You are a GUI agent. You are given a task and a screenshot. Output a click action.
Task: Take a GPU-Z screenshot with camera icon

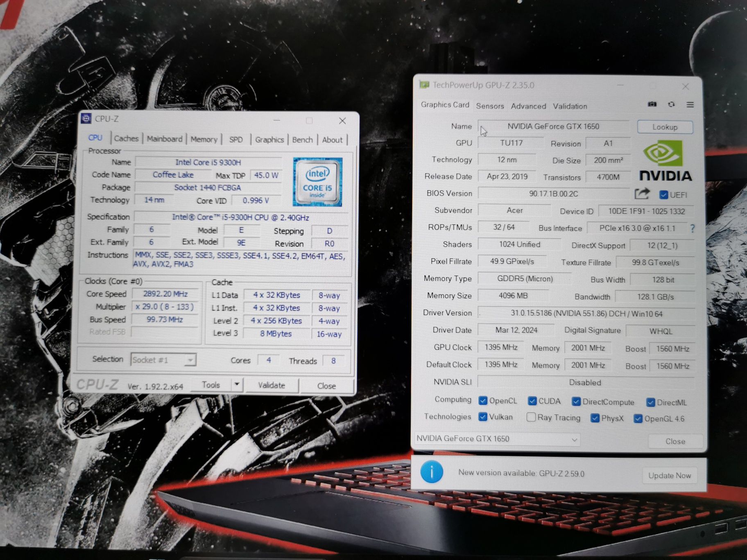pyautogui.click(x=652, y=104)
